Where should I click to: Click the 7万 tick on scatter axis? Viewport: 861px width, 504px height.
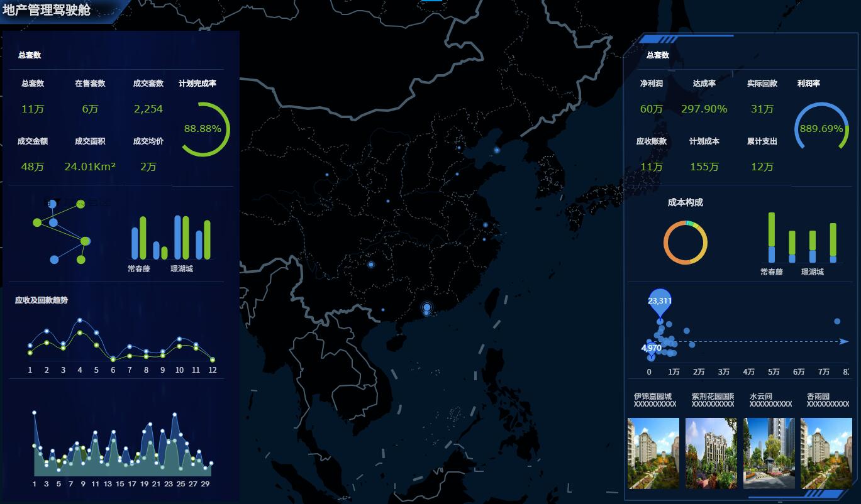(x=824, y=372)
